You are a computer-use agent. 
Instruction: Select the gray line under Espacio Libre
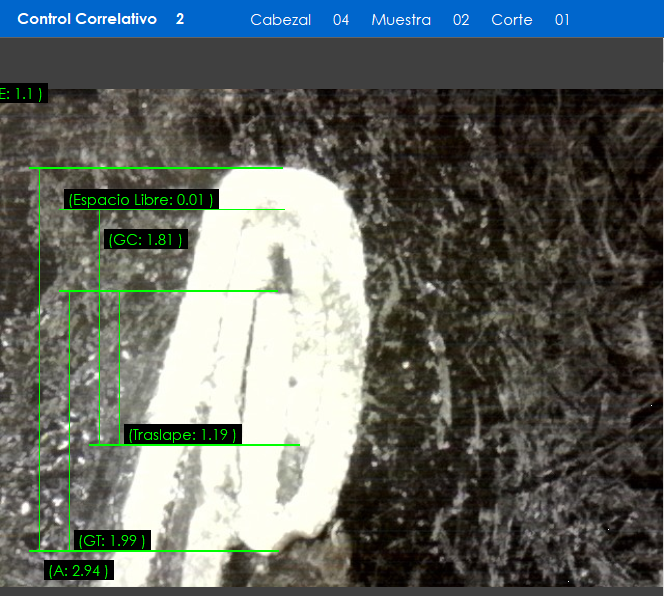(250, 209)
